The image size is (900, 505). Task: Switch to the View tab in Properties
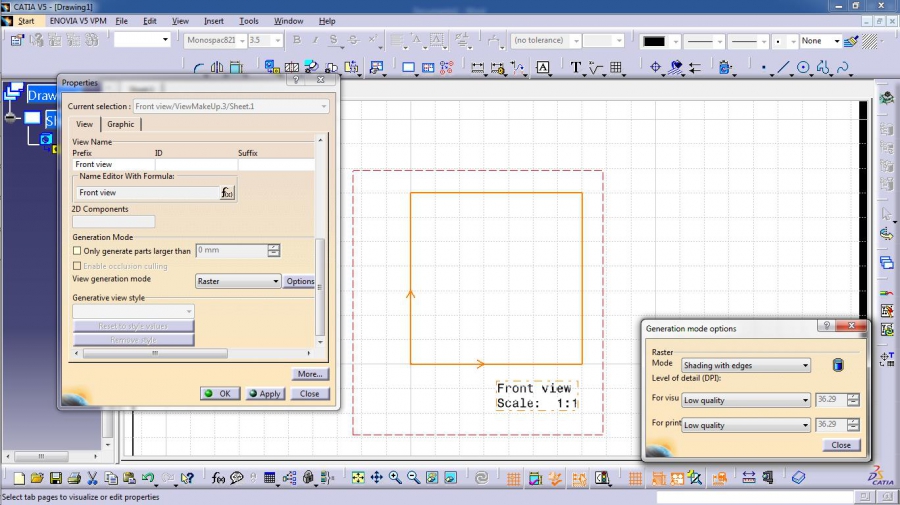tap(84, 124)
